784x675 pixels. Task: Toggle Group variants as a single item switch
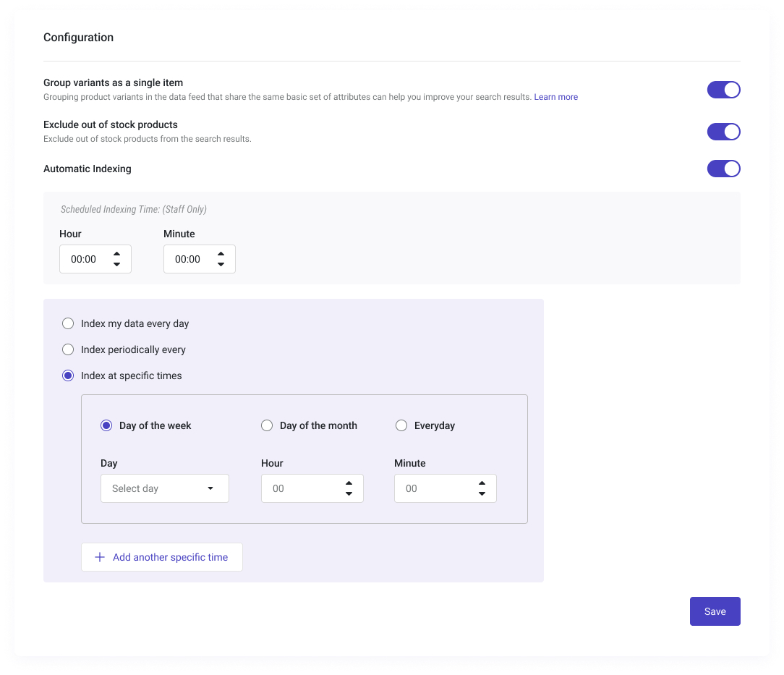[723, 90]
